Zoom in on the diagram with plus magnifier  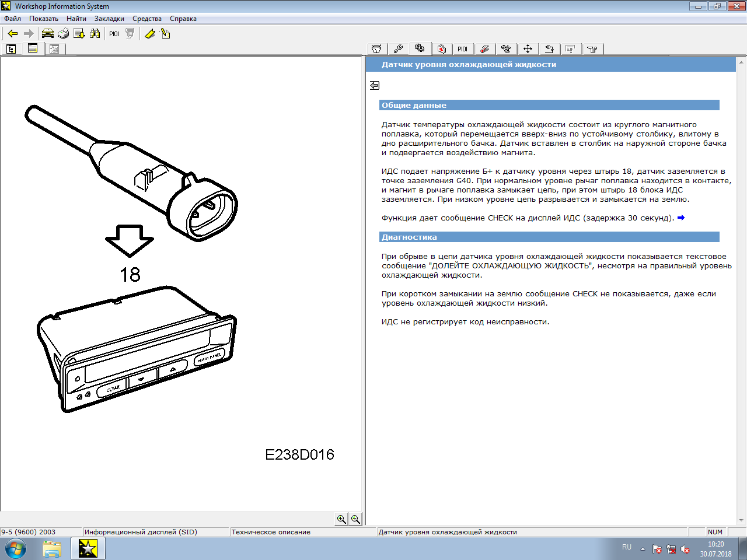tap(342, 519)
